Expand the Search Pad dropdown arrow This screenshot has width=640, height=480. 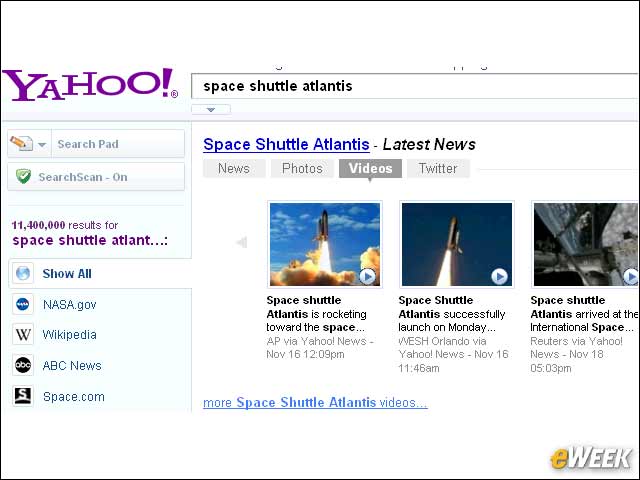tap(42, 144)
